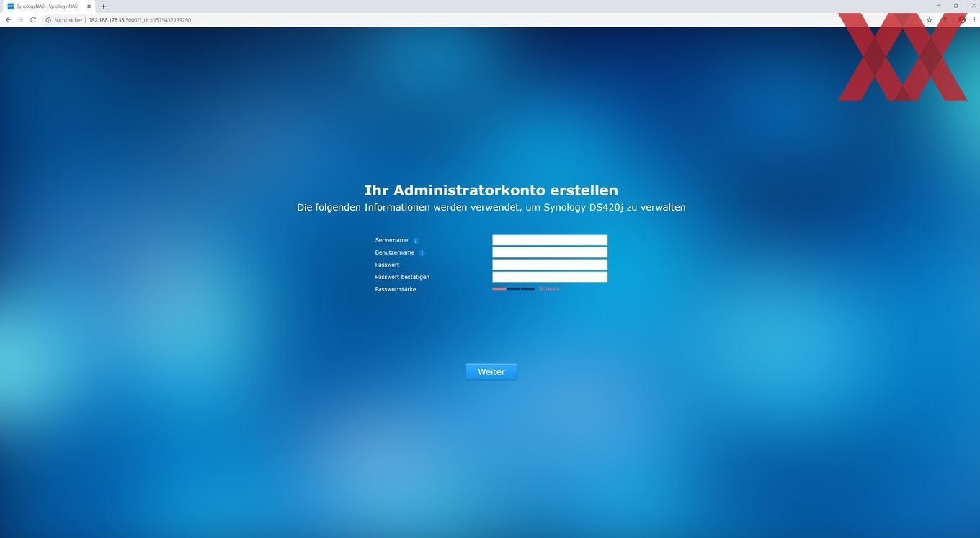Click the browser forward arrow
Screen dimensions: 980x538
[20, 20]
